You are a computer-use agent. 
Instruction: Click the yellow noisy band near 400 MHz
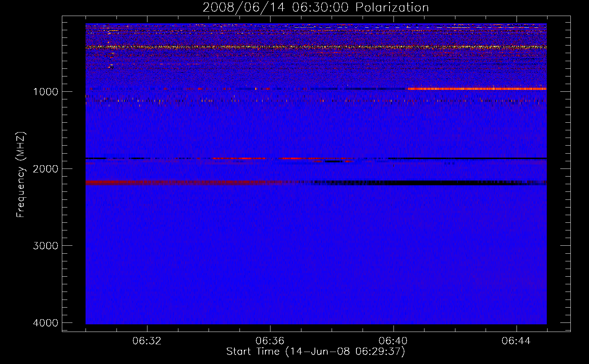(x=316, y=47)
